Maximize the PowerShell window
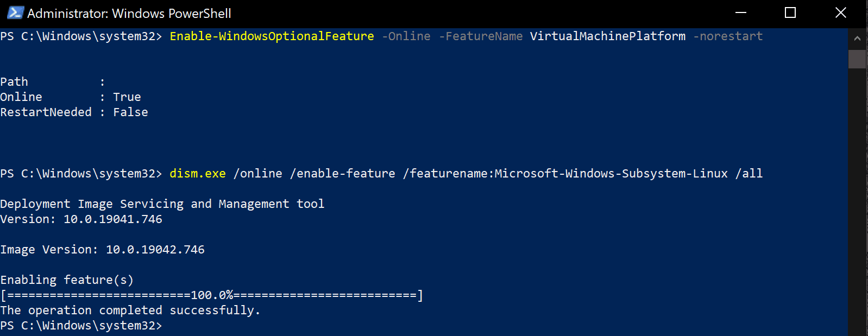The width and height of the screenshot is (868, 336). pyautogui.click(x=790, y=12)
